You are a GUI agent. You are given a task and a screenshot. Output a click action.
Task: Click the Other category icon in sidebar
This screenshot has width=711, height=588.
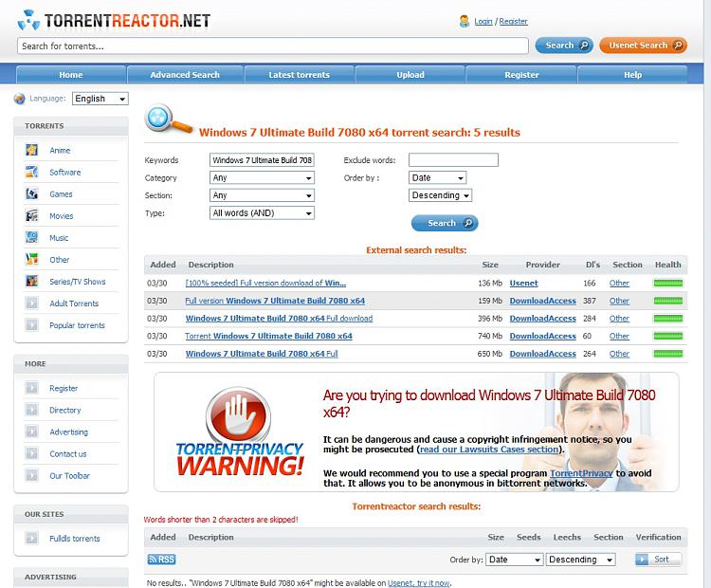31,259
